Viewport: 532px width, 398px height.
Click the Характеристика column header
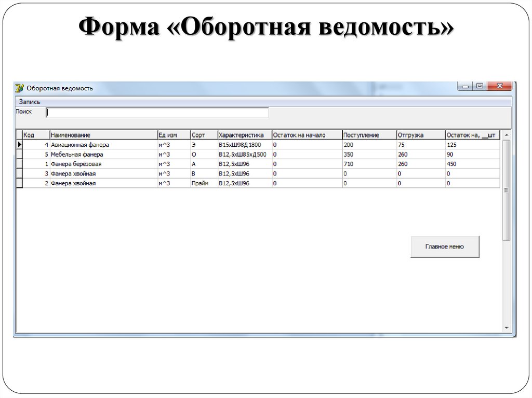pyautogui.click(x=242, y=134)
